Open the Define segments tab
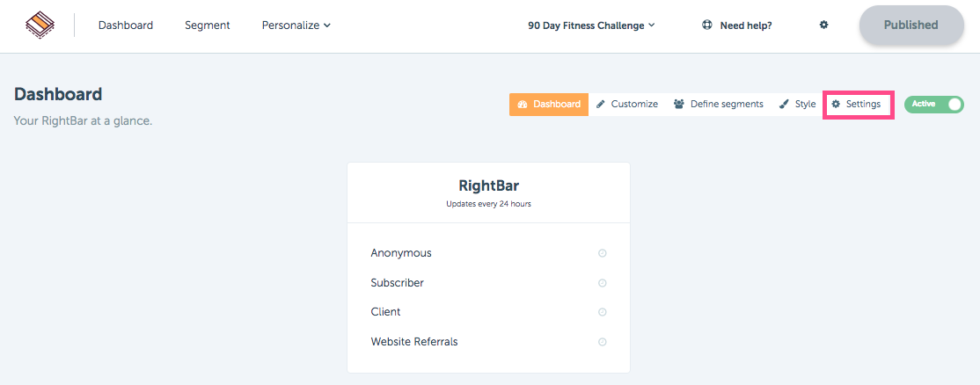Screen dimensions: 980x385 pos(718,105)
